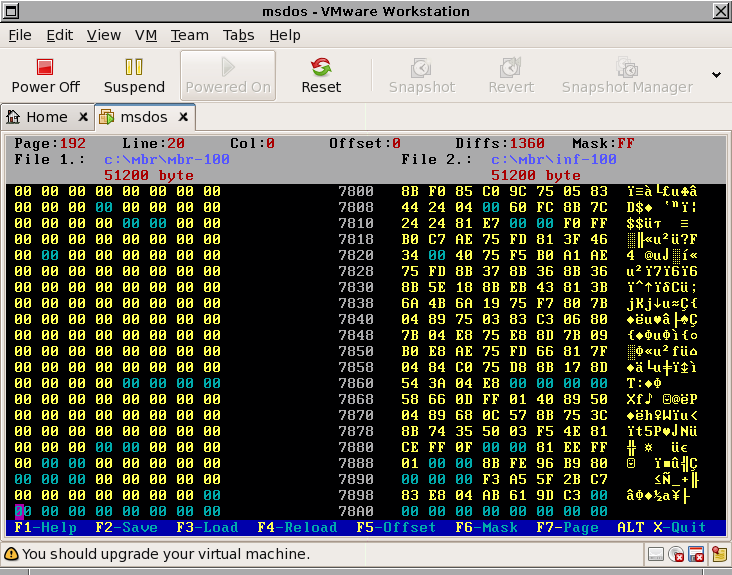This screenshot has width=732, height=575.
Task: Click the CD-ROM device status icon
Action: click(x=676, y=554)
